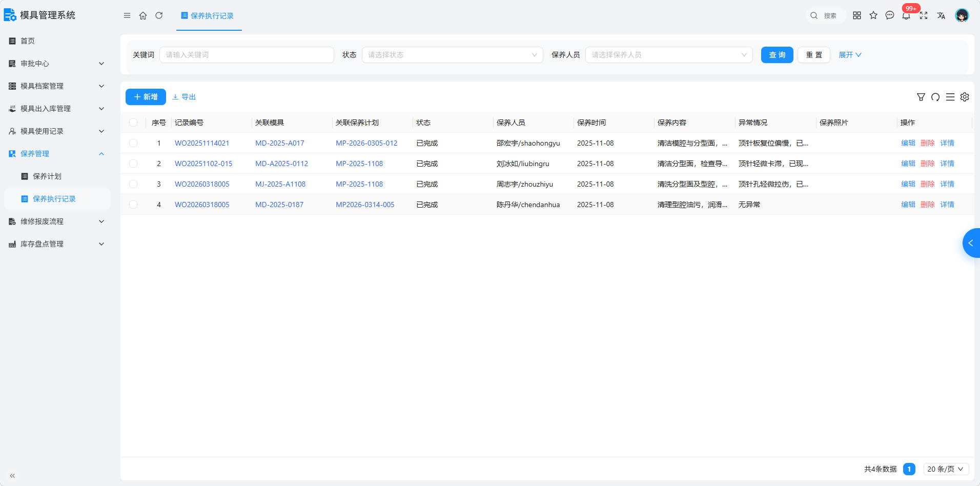
Task: Expand 维修报废流程 menu
Action: point(57,221)
